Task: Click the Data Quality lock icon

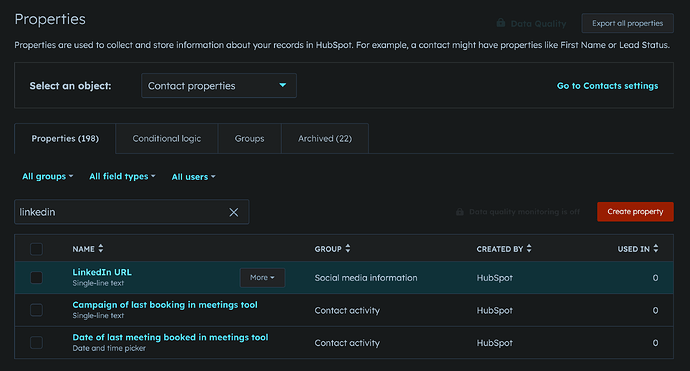Action: (x=501, y=23)
